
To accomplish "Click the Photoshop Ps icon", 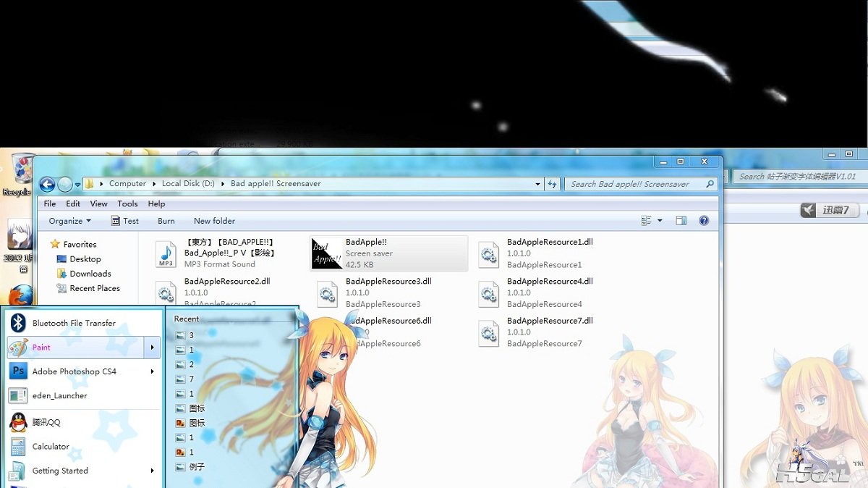I will coord(18,371).
